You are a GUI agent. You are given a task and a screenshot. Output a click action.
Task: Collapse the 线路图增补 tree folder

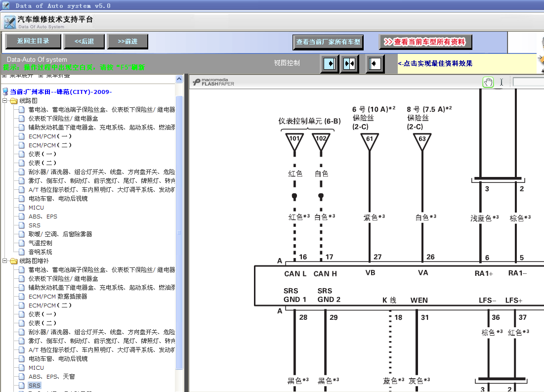click(5, 261)
